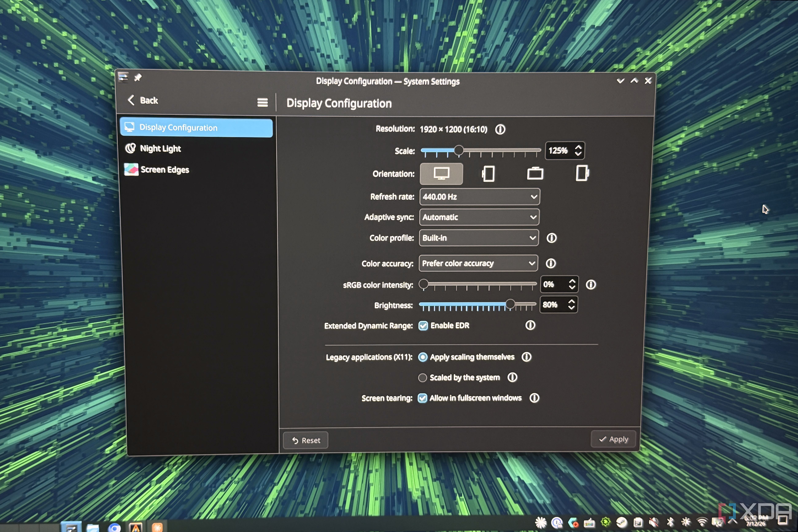Open the Color accuracy dropdown

point(478,263)
